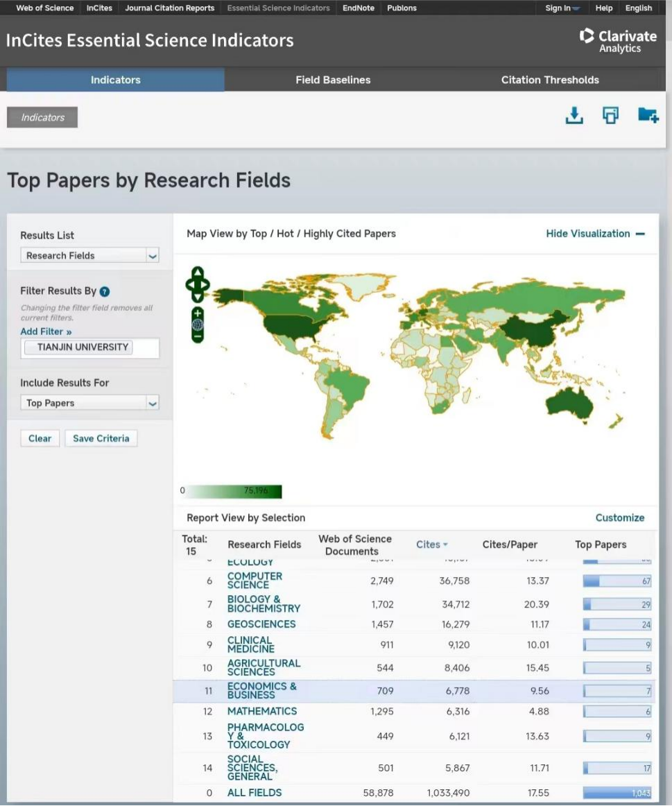The height and width of the screenshot is (806, 672).
Task: Collapse the map with Hide Visualization
Action: tap(594, 234)
